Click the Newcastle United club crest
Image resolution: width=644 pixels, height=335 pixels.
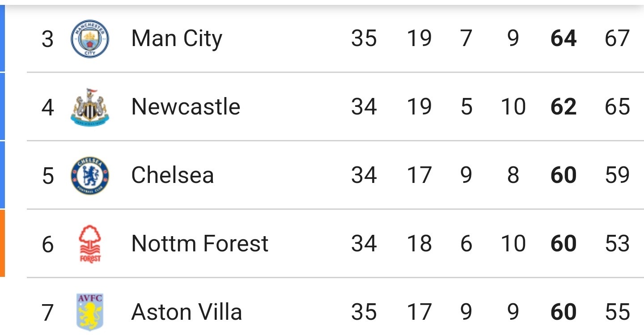(x=90, y=107)
